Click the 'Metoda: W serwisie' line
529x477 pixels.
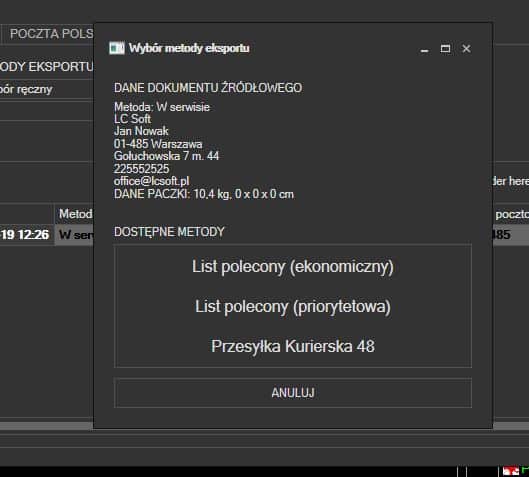click(x=162, y=107)
